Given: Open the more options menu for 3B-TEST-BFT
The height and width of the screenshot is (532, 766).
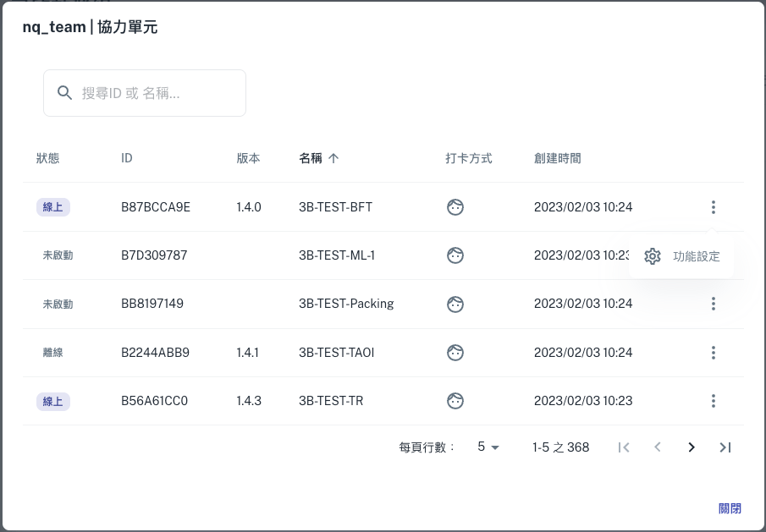Looking at the screenshot, I should coord(714,207).
